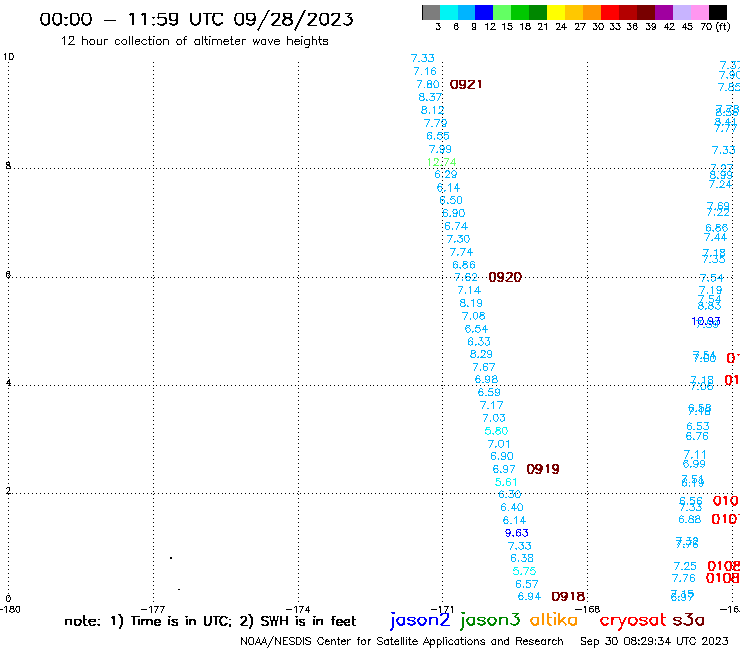Viewport: 740px width, 650px height.
Task: Click the wave height value '7.99'
Action: [x=440, y=149]
